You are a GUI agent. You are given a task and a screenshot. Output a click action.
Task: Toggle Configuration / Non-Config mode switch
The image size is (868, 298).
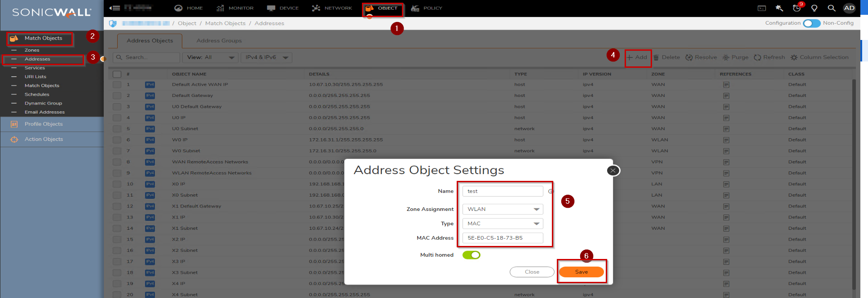point(811,23)
